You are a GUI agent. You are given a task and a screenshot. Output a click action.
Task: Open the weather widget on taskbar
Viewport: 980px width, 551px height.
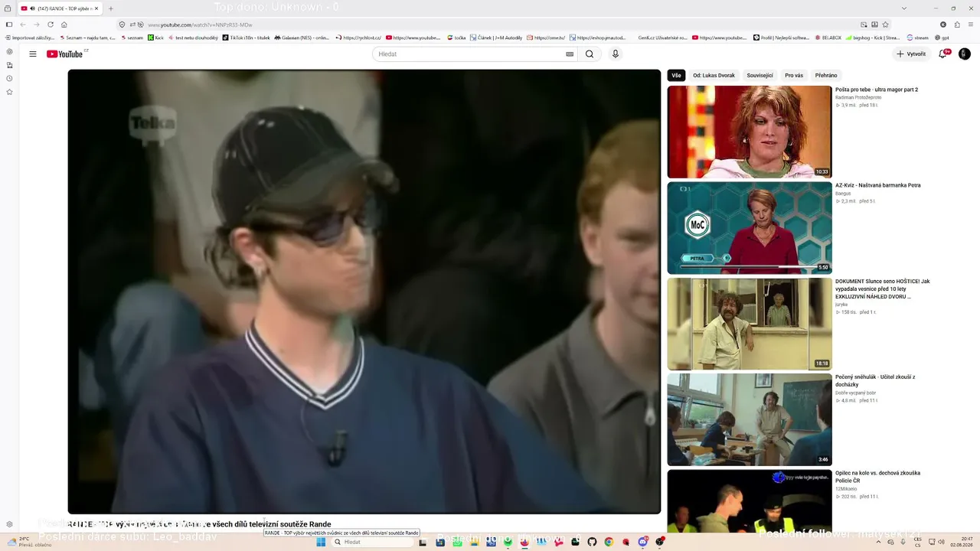coord(29,542)
